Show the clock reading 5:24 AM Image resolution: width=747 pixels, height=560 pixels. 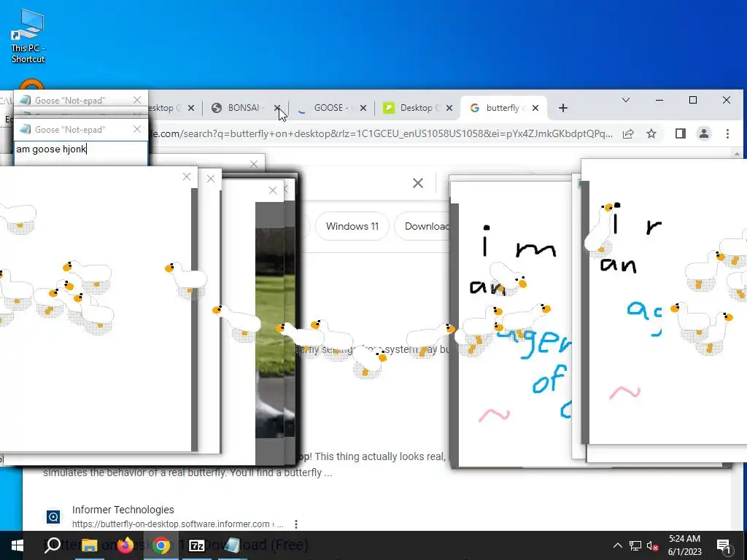coord(684,539)
